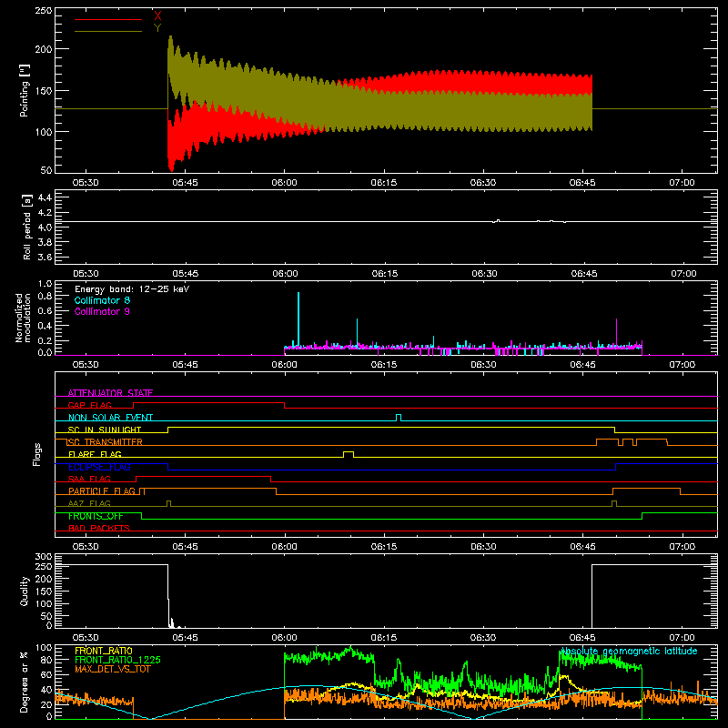Click the ATTENUATOR_STATE flag label

tap(110, 393)
